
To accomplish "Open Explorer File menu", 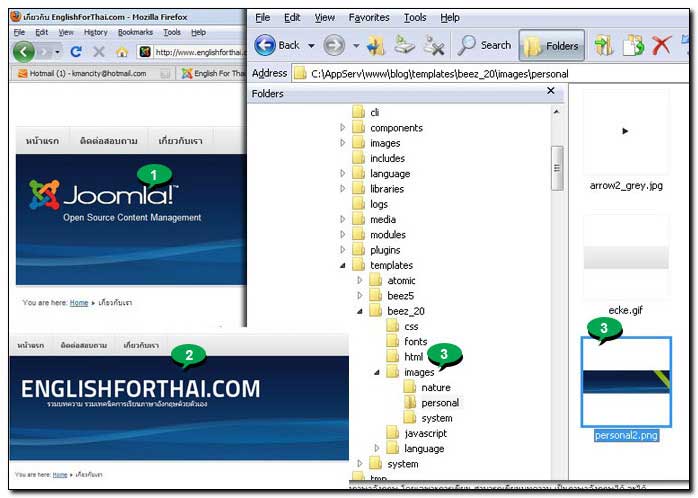I will pyautogui.click(x=262, y=17).
